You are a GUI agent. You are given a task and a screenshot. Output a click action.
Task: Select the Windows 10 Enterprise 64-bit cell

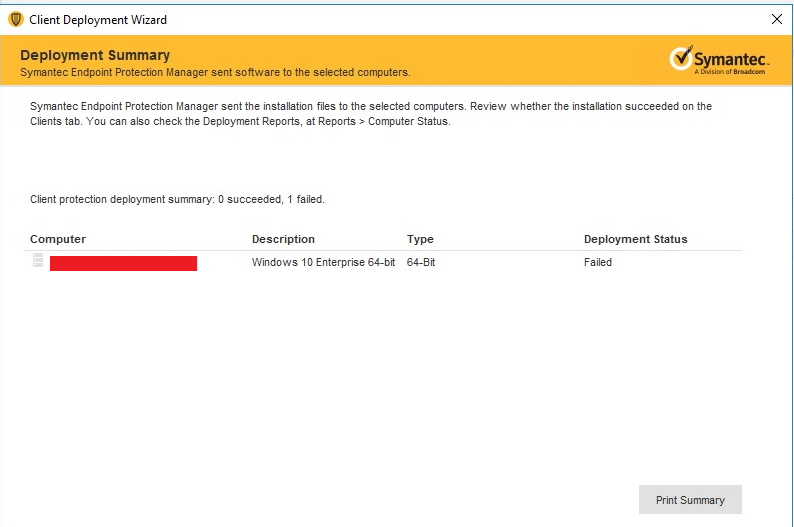(x=323, y=262)
